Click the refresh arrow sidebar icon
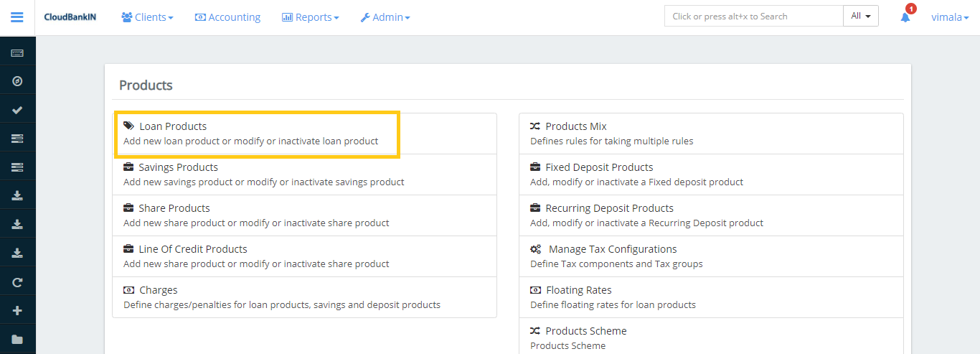980x354 pixels. click(x=17, y=282)
